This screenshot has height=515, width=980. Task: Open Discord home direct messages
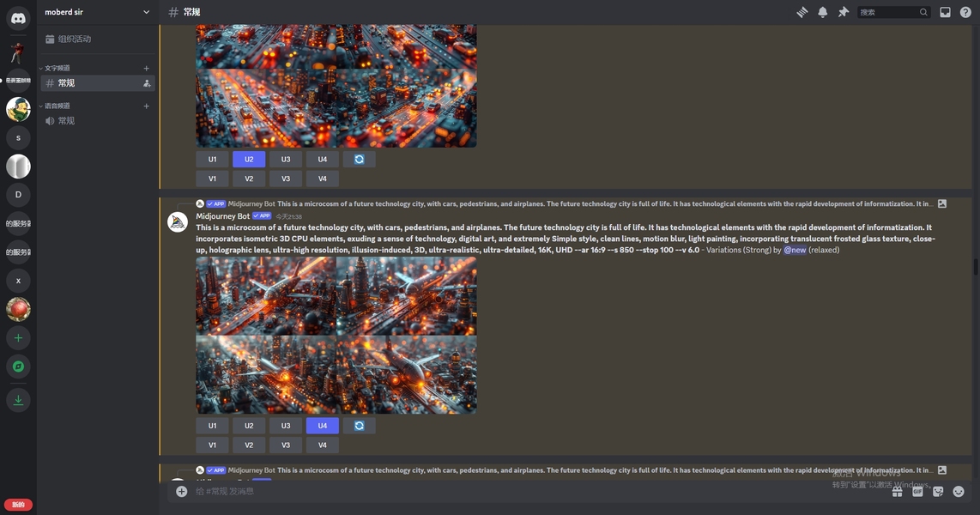tap(18, 18)
